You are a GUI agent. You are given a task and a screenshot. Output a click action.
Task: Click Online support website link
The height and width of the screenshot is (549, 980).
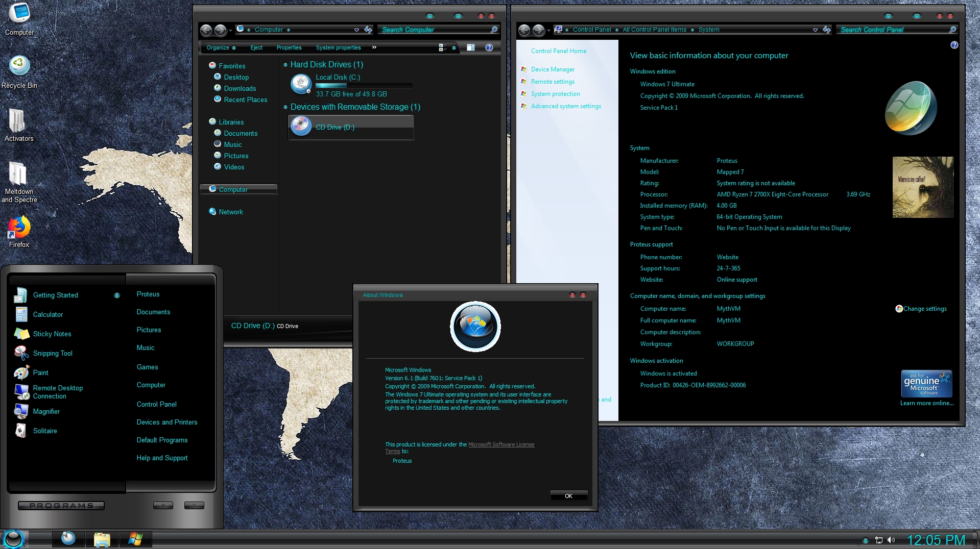[737, 280]
